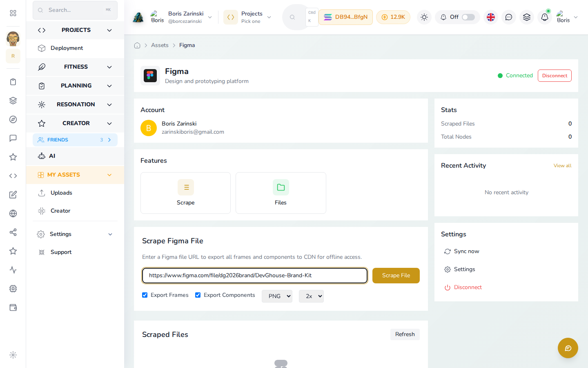Uncheck Export Components checkbox
This screenshot has width=588, height=368.
[x=198, y=295]
